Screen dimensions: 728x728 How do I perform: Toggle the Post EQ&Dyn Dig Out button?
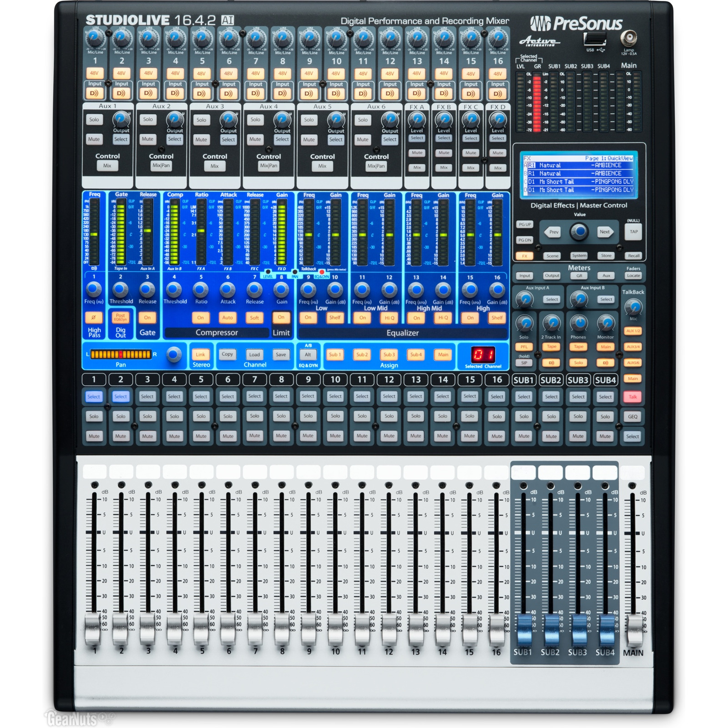(121, 317)
